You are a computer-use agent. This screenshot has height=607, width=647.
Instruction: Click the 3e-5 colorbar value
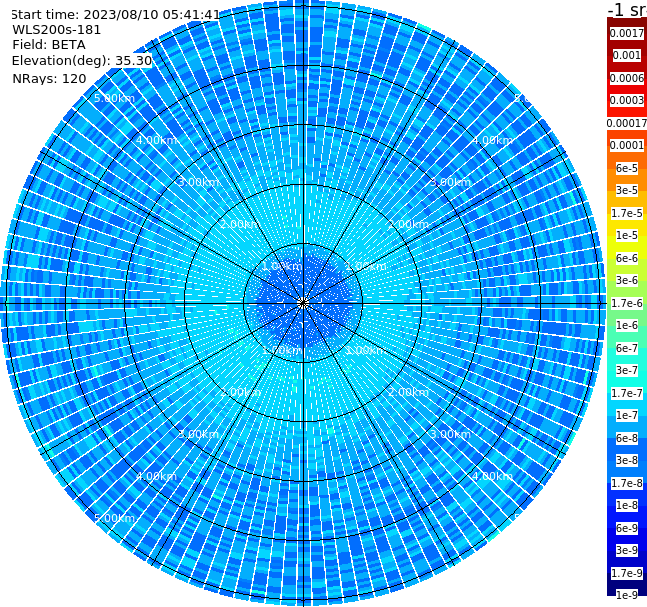pyautogui.click(x=627, y=190)
